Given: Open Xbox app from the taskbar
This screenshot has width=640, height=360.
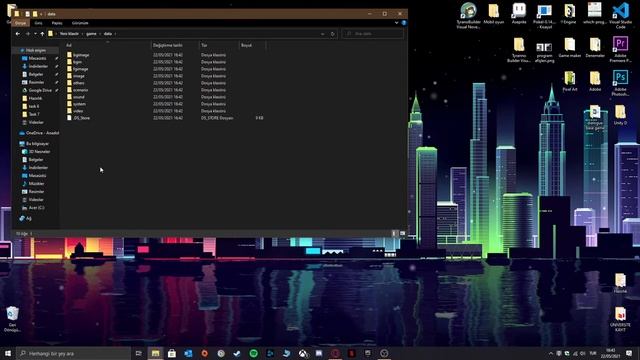Looking at the screenshot, I should (x=303, y=353).
